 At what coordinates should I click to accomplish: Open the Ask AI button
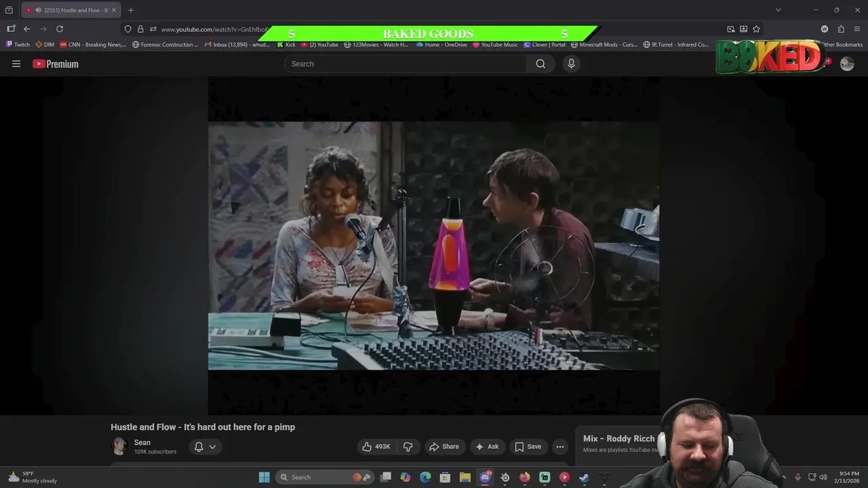tap(487, 447)
